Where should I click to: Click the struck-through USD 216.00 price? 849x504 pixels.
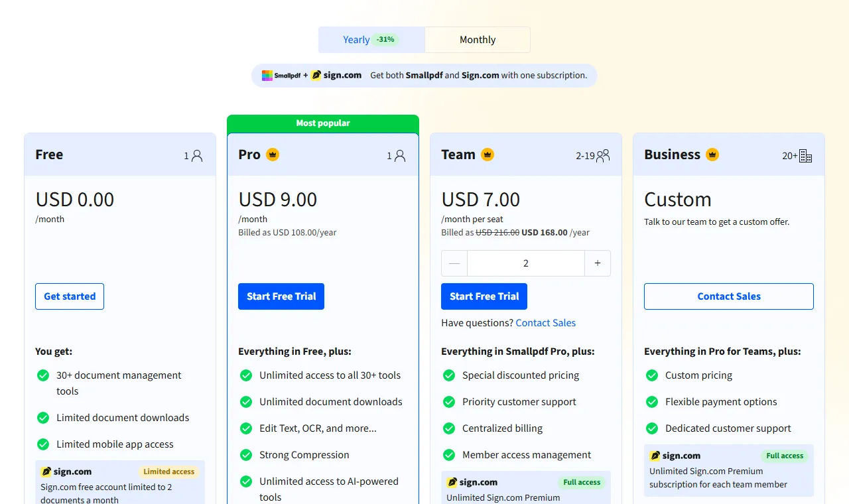click(497, 233)
